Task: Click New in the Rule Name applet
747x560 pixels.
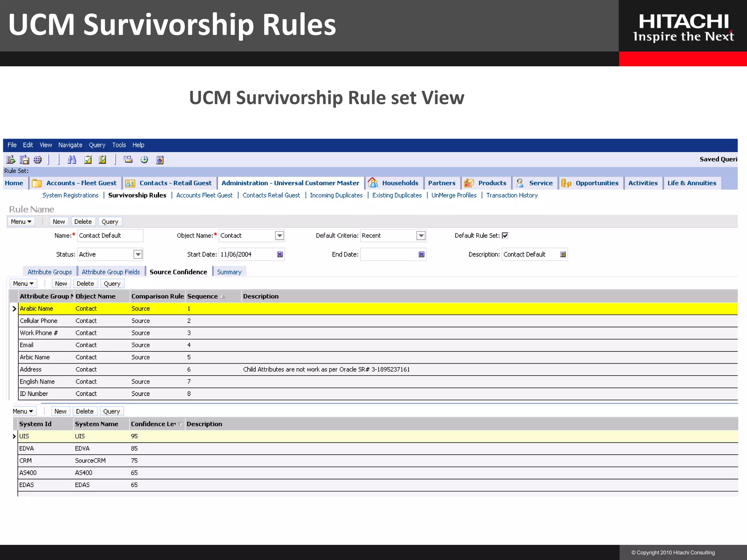Action: tap(59, 222)
